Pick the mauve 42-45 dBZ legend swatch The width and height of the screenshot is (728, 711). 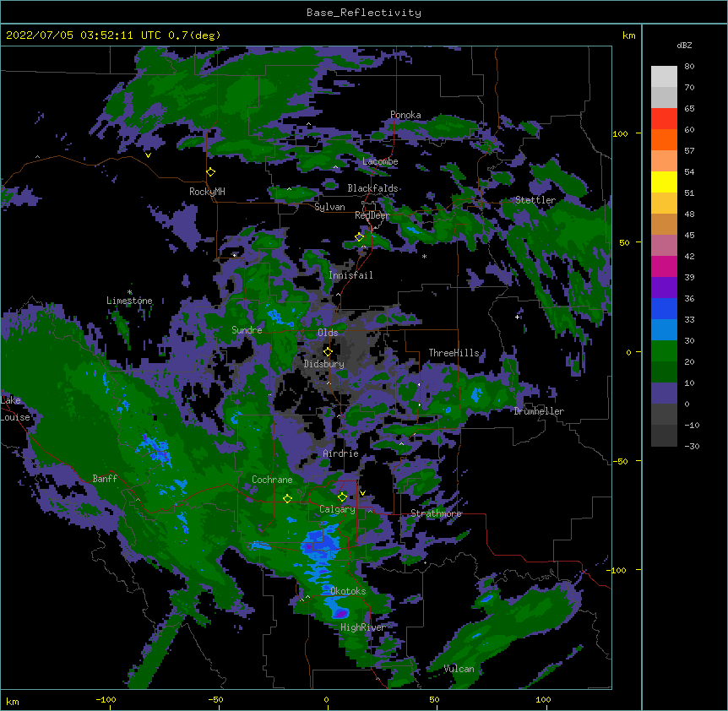[x=664, y=245]
